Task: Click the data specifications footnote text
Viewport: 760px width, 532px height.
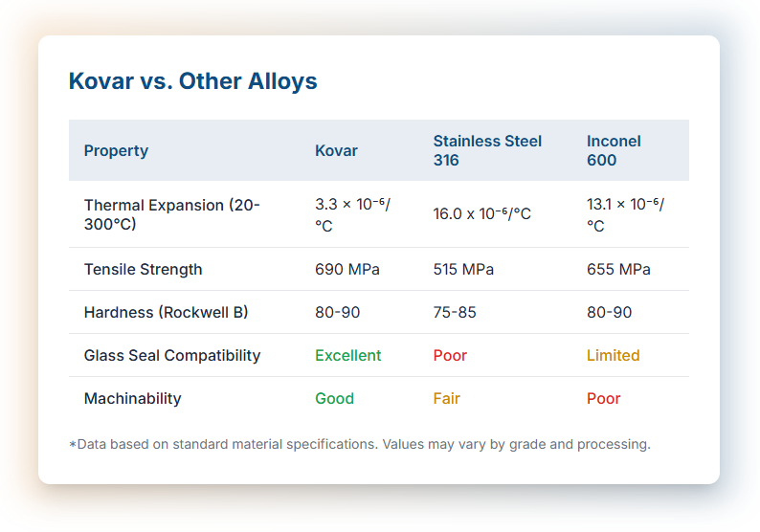Action: pyautogui.click(x=360, y=444)
